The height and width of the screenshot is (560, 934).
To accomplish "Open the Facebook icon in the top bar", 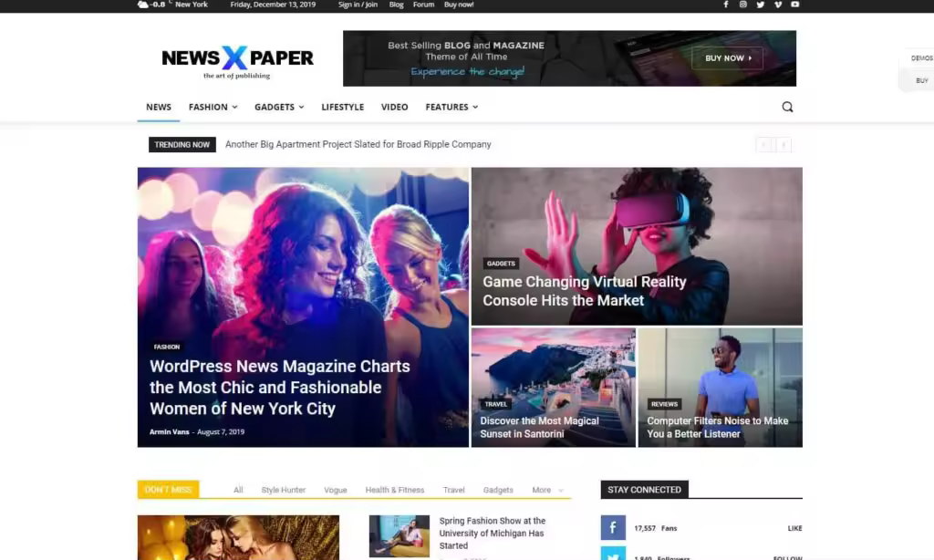I will click(725, 5).
